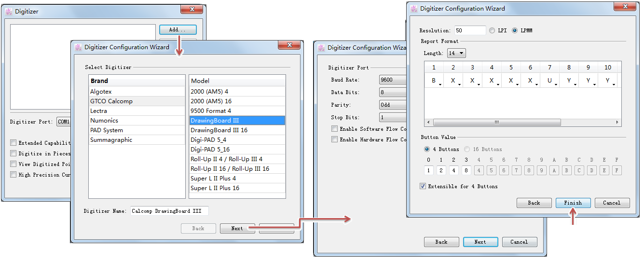Enable Hardware Flow Control checkbox
The image size is (644, 262).
point(335,139)
